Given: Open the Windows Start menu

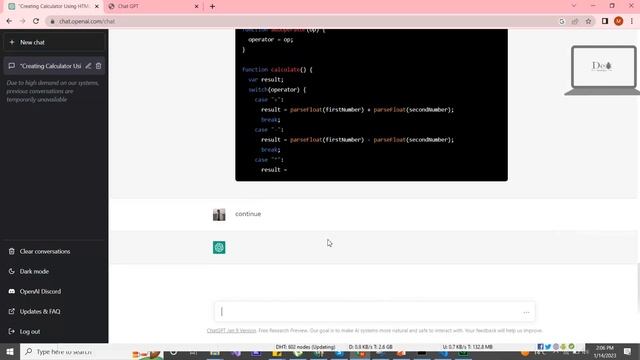Looking at the screenshot, I should tap(10, 351).
